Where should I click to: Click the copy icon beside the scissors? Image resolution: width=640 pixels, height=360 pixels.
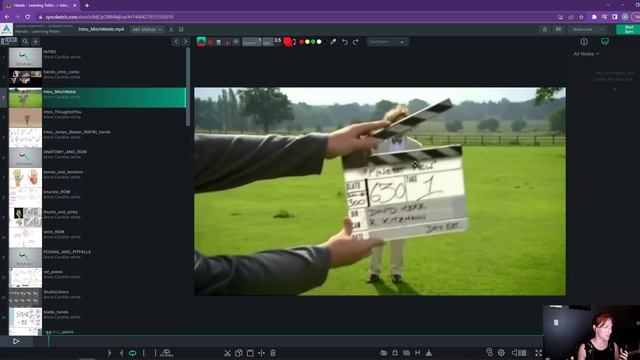pos(239,353)
